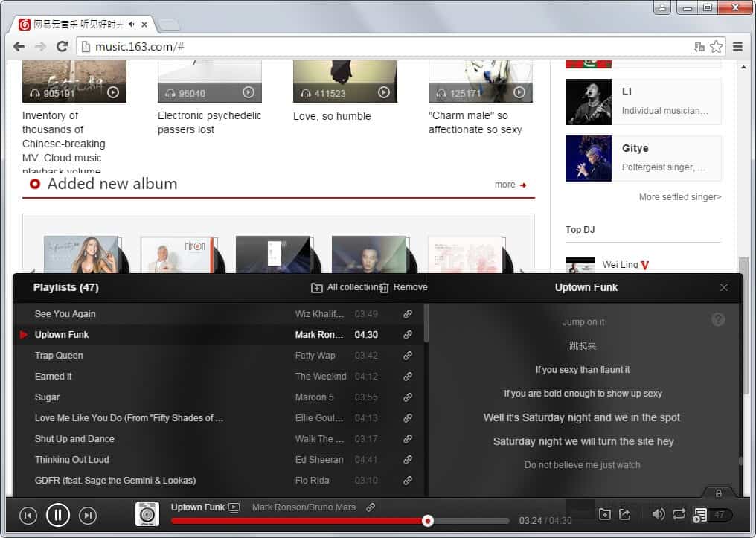
Task: Open singer Gitye profile card
Action: (x=643, y=158)
